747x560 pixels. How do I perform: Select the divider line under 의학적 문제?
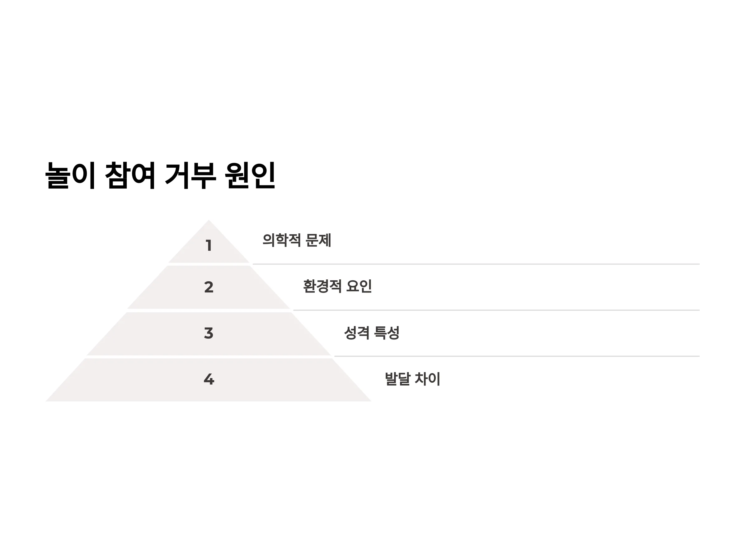tap(476, 264)
